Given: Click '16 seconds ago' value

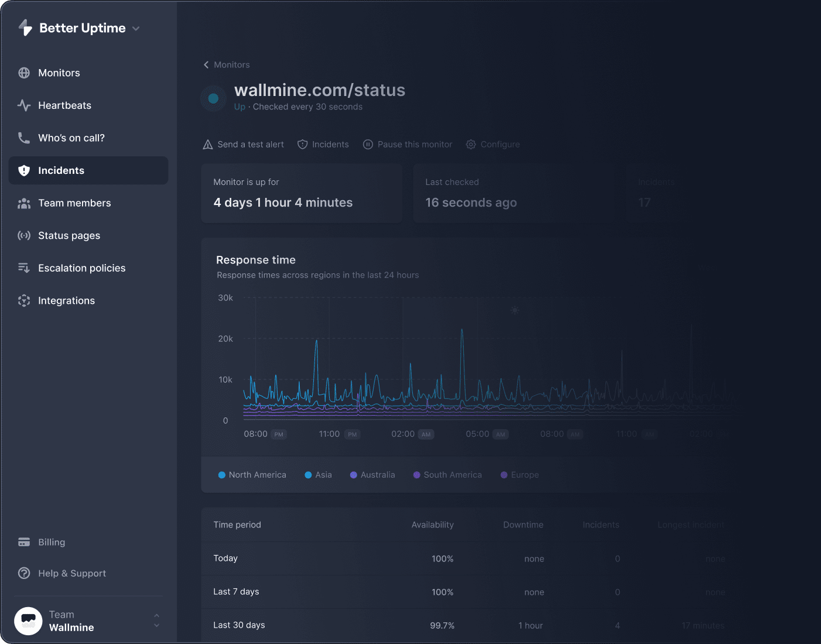Looking at the screenshot, I should [x=471, y=203].
